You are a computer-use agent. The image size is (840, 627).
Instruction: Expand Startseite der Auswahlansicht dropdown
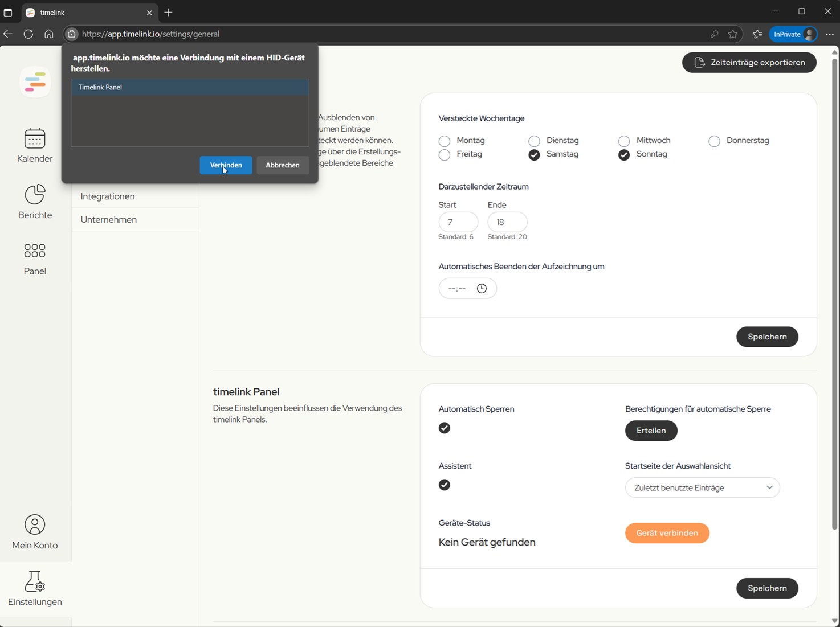tap(702, 488)
